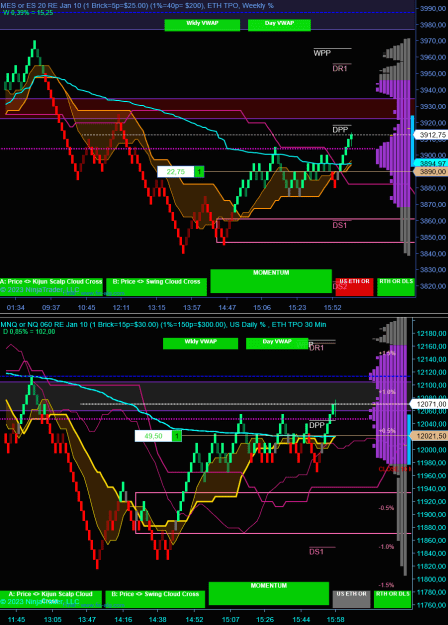The image size is (448, 625).
Task: Select Price Kijun Scalp Cloud Cross in top chart
Action: point(51,287)
